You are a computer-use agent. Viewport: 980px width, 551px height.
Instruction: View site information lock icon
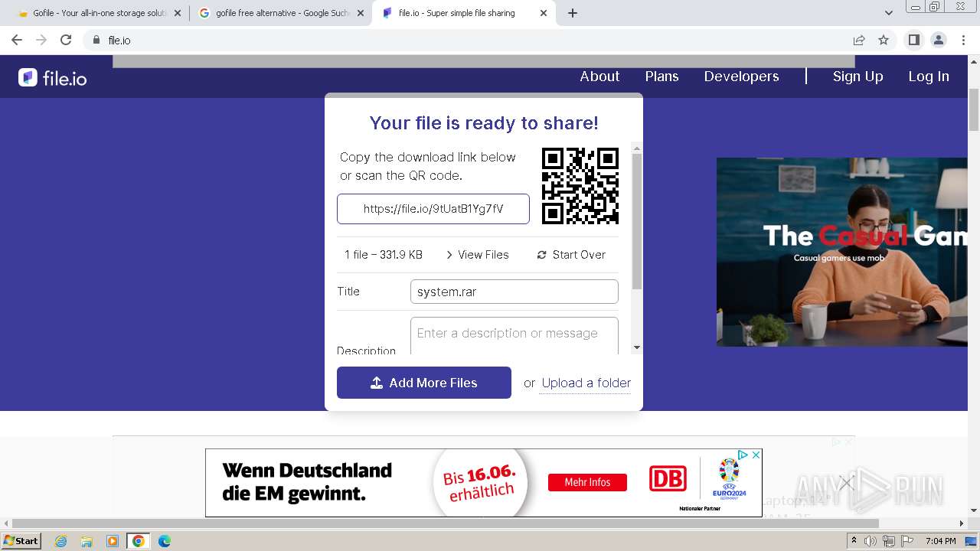point(96,40)
